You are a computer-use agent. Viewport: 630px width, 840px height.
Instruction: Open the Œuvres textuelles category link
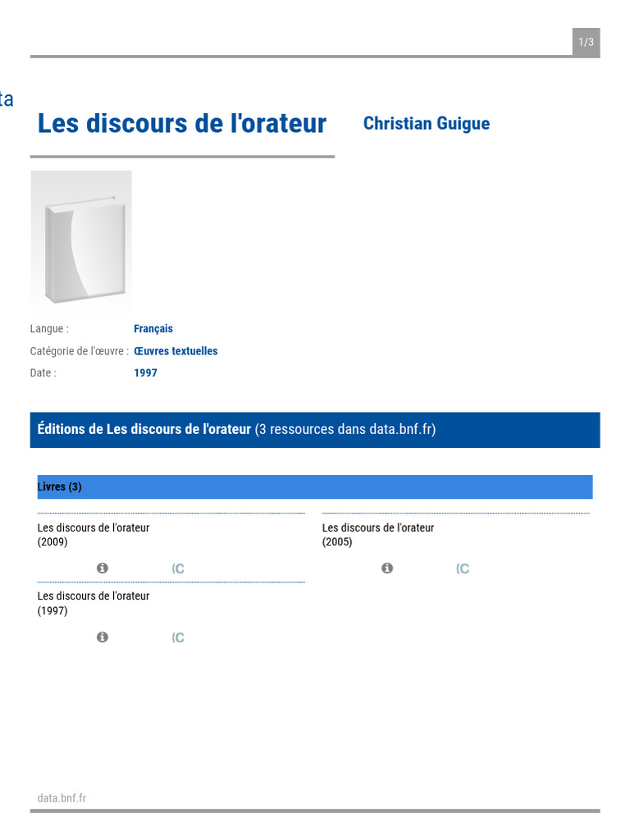[x=176, y=351]
